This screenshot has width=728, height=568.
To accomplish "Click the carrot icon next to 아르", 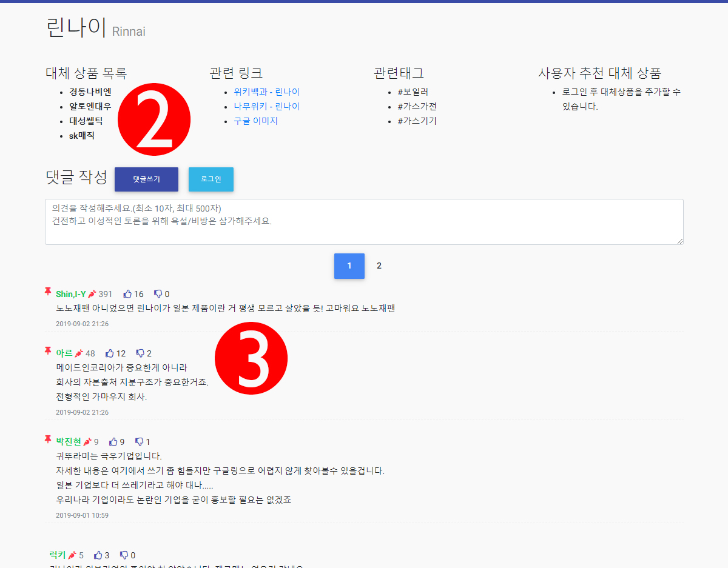I will pos(79,353).
